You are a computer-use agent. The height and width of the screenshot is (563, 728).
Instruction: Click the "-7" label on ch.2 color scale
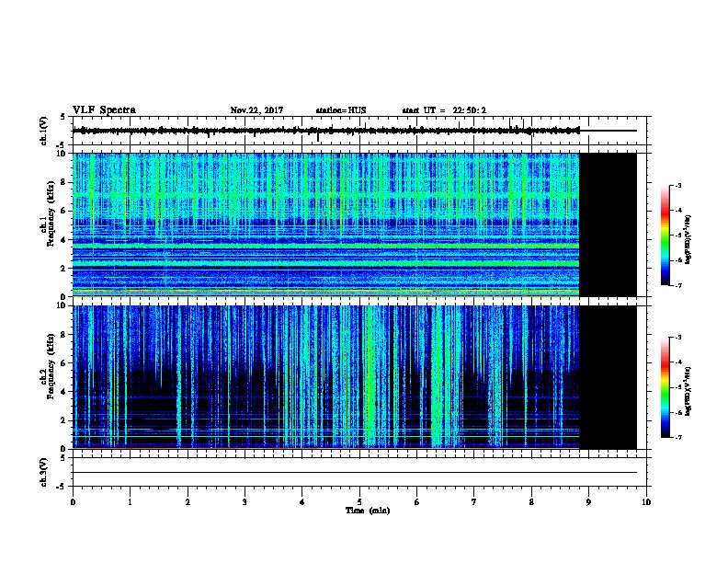677,438
